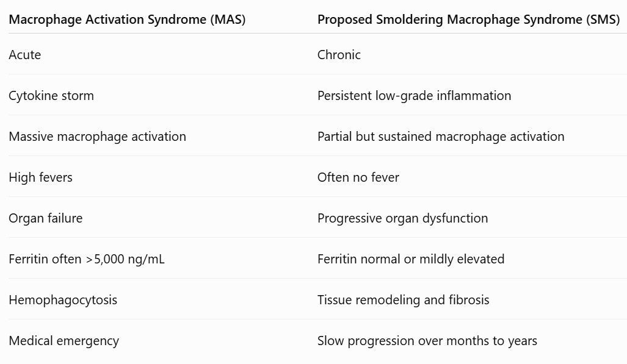Click the High fevers cell
This screenshot has height=364, width=627.
pyautogui.click(x=41, y=177)
